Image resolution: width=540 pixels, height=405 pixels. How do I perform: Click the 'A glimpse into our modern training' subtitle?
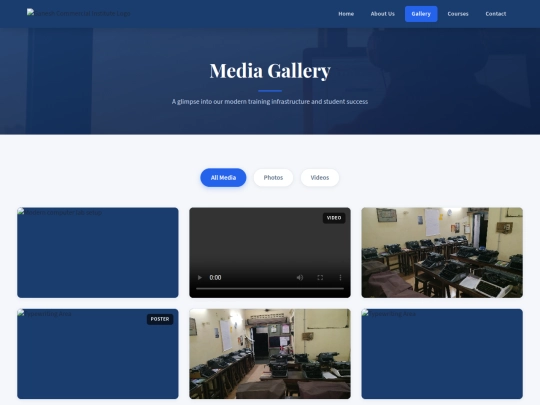pyautogui.click(x=270, y=102)
